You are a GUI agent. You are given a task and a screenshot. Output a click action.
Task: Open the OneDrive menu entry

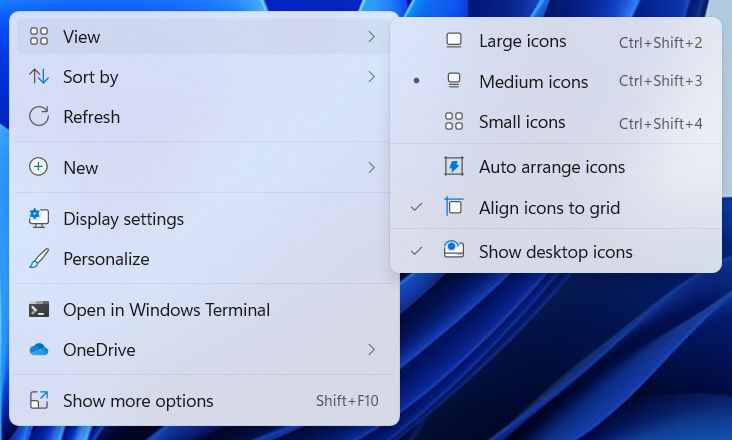pos(204,350)
